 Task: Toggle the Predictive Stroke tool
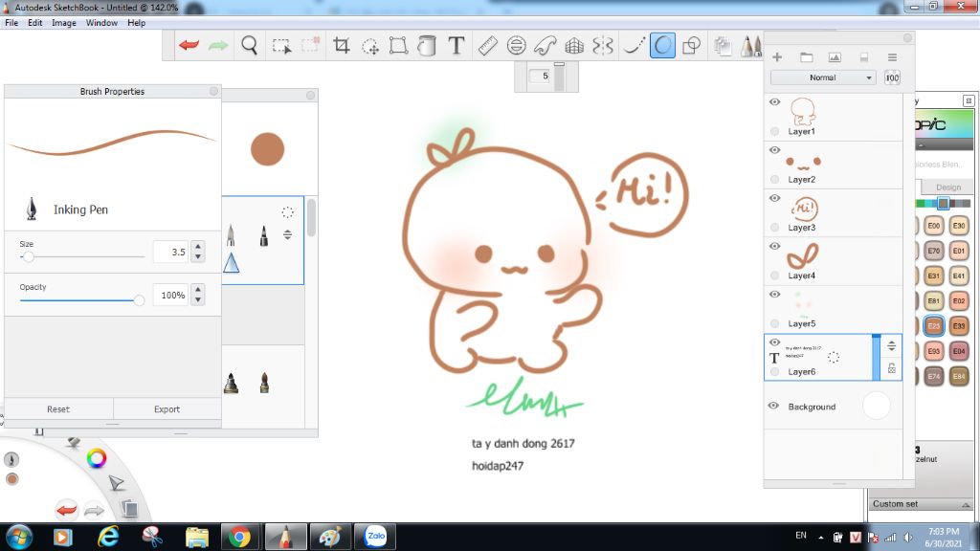[662, 46]
